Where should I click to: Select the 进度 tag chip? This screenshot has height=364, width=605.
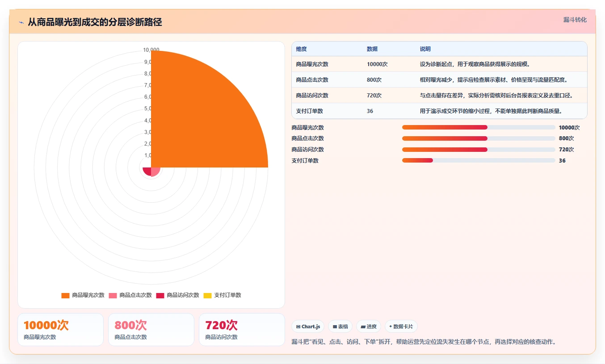(x=369, y=326)
